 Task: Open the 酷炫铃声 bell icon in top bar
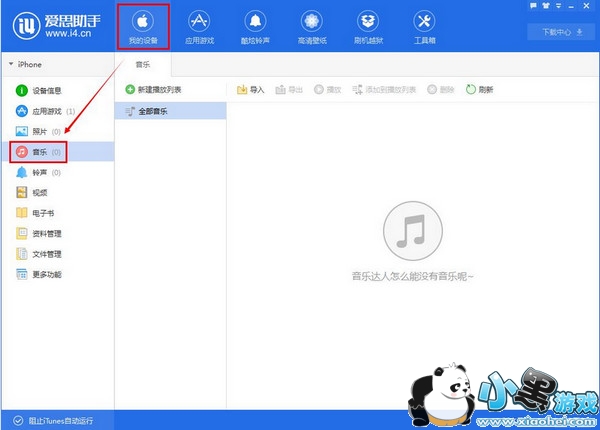[x=255, y=27]
